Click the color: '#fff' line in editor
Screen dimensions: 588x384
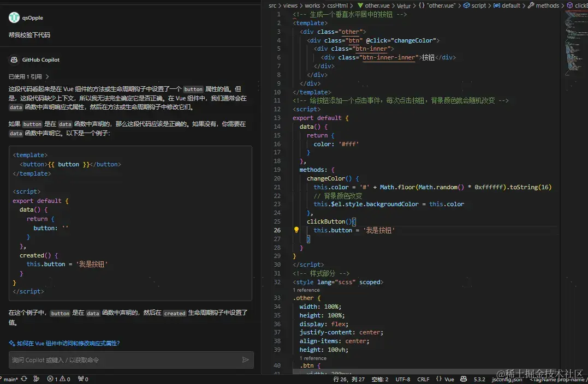pos(336,144)
